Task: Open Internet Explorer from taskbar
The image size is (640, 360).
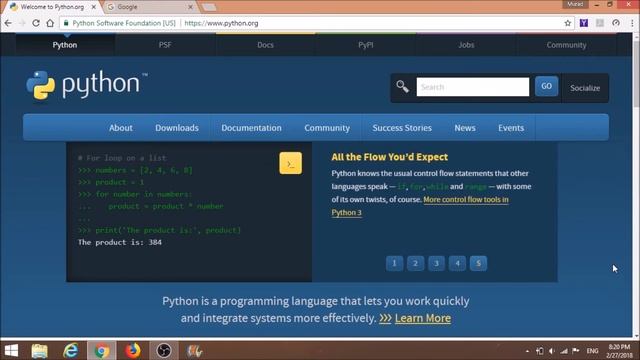Action: 71,351
